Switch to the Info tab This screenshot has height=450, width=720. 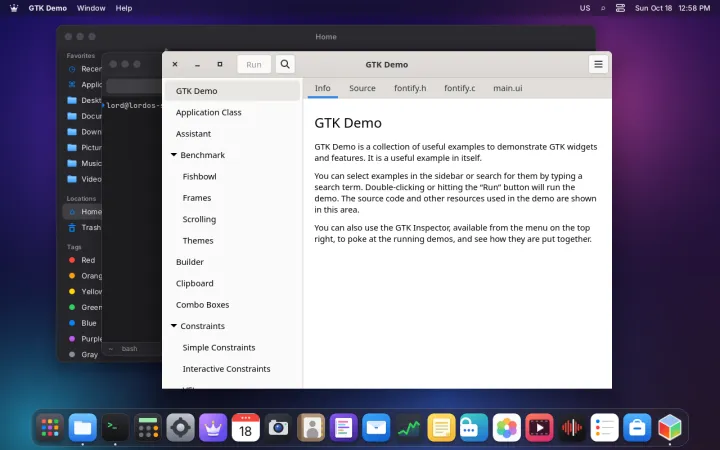[x=322, y=88]
